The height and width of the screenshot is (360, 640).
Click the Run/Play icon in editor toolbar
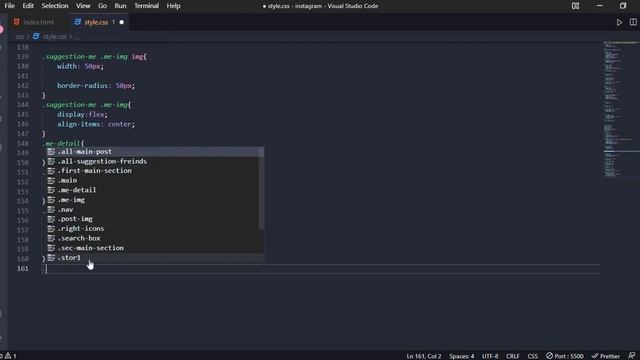coord(619,22)
